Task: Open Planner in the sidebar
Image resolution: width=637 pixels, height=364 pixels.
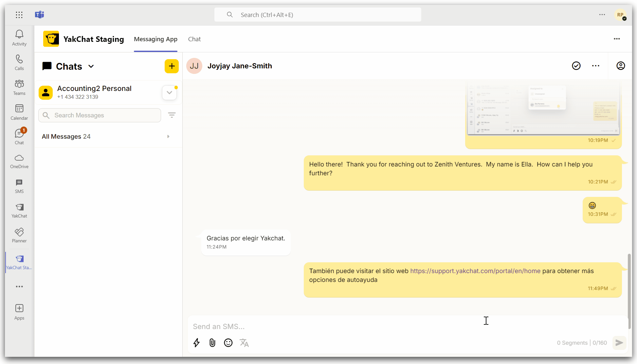Action: click(x=19, y=235)
